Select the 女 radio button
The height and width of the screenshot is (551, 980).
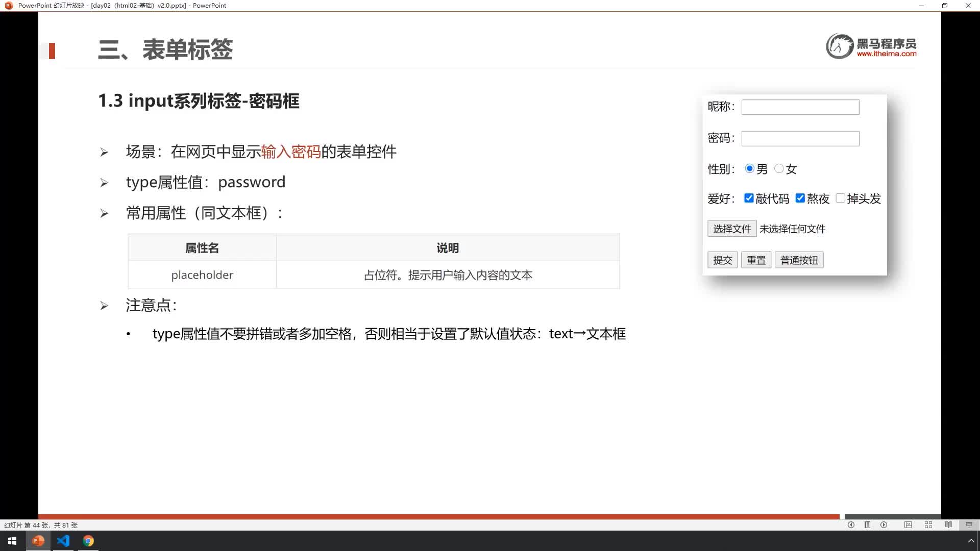point(779,168)
